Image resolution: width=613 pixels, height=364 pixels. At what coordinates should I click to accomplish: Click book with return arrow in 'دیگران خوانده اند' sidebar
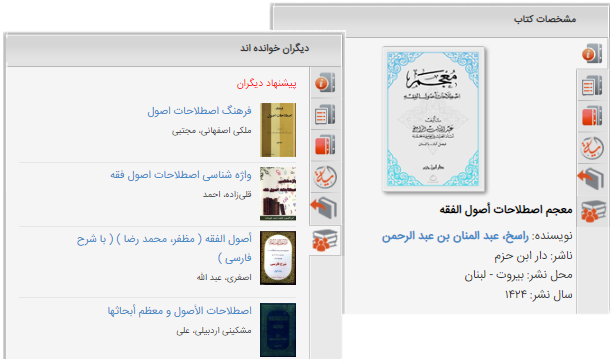click(324, 208)
